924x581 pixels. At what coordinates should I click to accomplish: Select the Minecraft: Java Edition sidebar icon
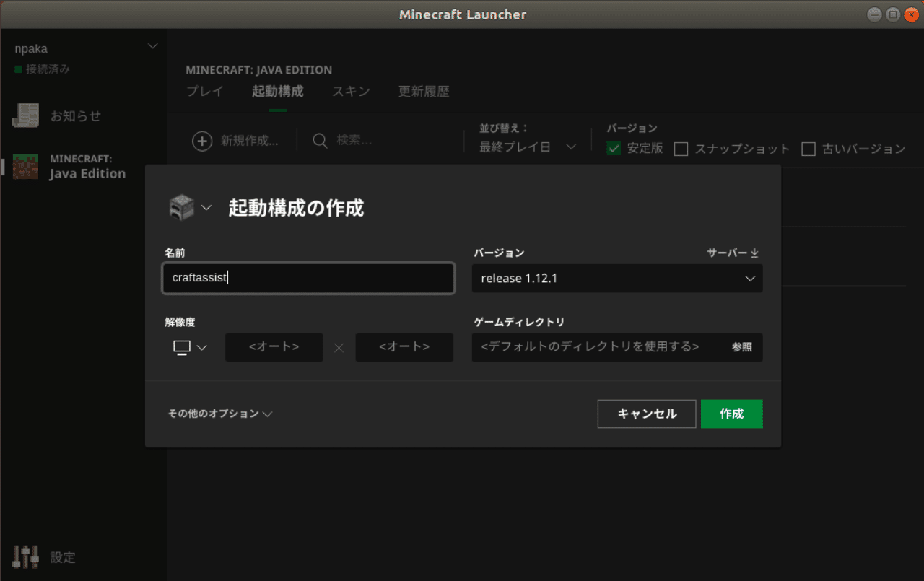click(x=25, y=166)
